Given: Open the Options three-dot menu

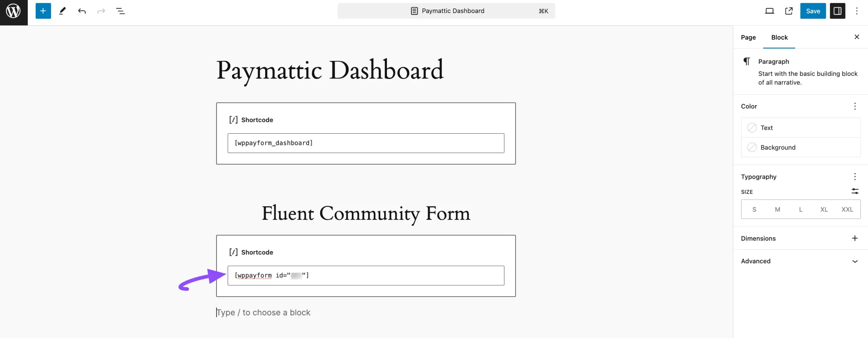Looking at the screenshot, I should 856,11.
